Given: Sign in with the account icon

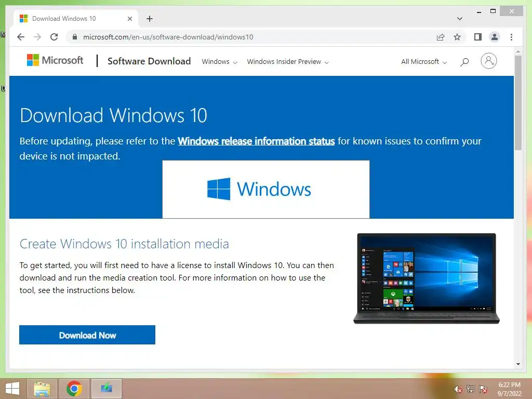Looking at the screenshot, I should [488, 61].
